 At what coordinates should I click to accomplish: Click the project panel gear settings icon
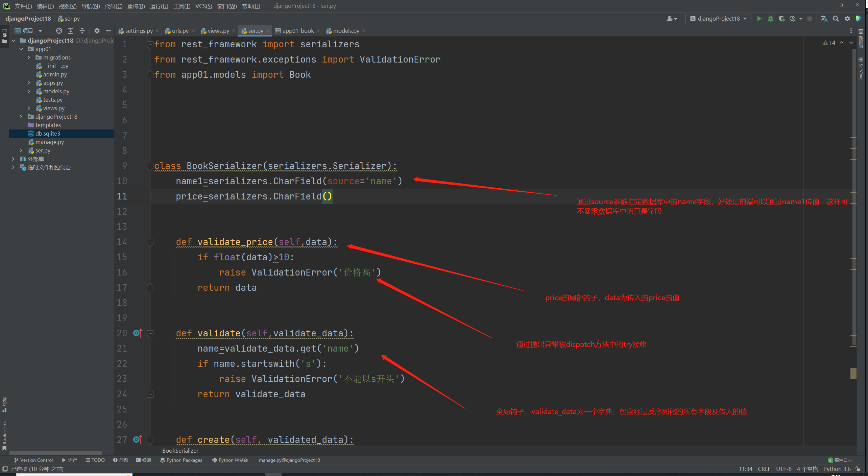coord(97,31)
